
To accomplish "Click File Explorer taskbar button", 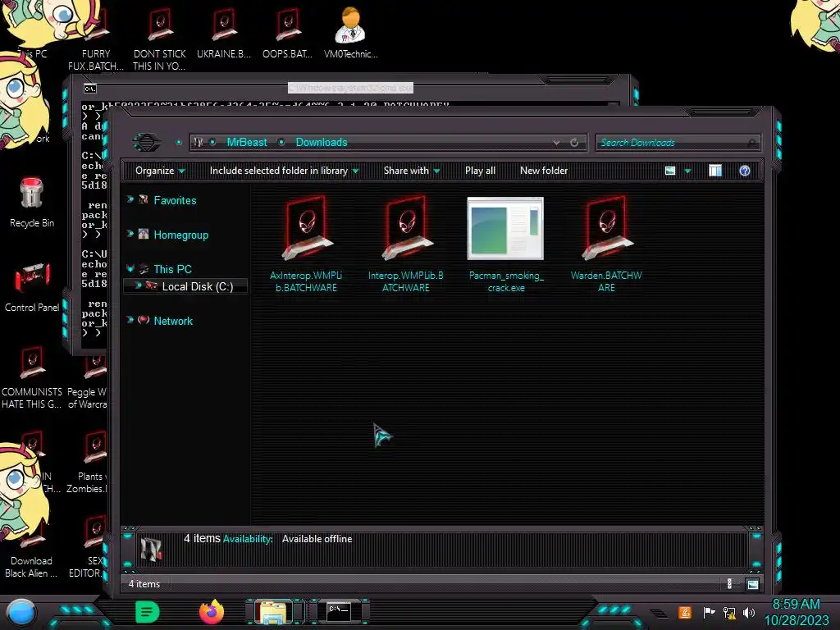I will [x=273, y=612].
